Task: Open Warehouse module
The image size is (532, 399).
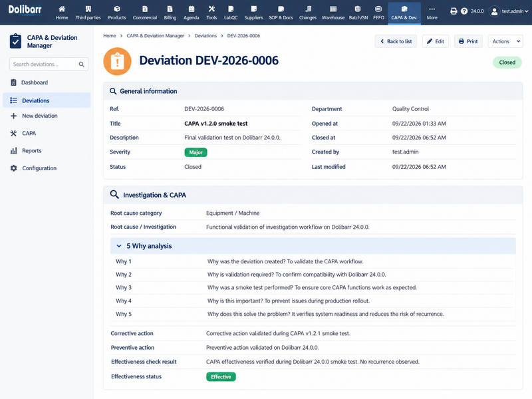Action: point(333,13)
